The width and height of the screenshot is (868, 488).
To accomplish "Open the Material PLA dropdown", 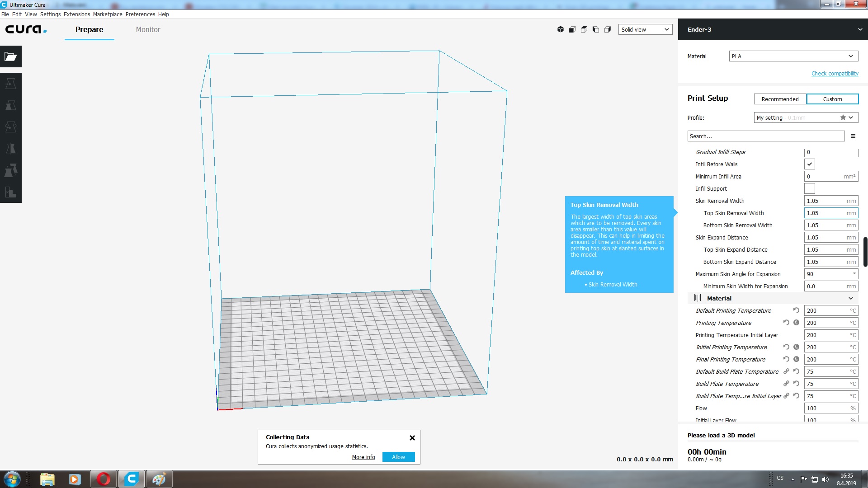I will 793,56.
